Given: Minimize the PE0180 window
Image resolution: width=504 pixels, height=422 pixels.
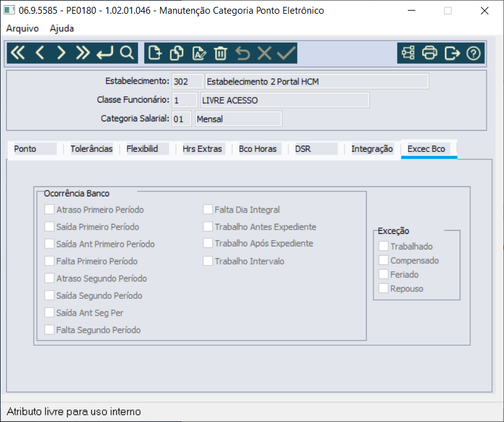Looking at the screenshot, I should tap(412, 11).
